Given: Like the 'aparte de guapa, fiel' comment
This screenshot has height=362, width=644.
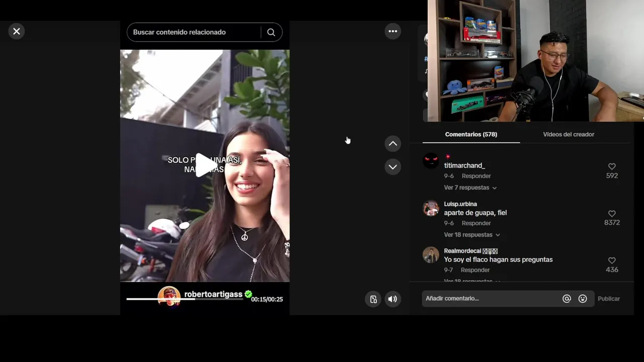Looking at the screenshot, I should tap(612, 214).
